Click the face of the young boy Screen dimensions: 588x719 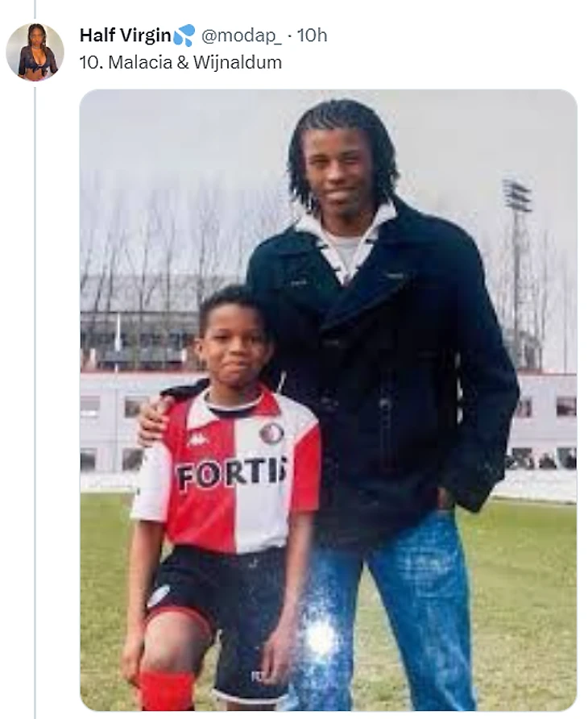[x=230, y=343]
